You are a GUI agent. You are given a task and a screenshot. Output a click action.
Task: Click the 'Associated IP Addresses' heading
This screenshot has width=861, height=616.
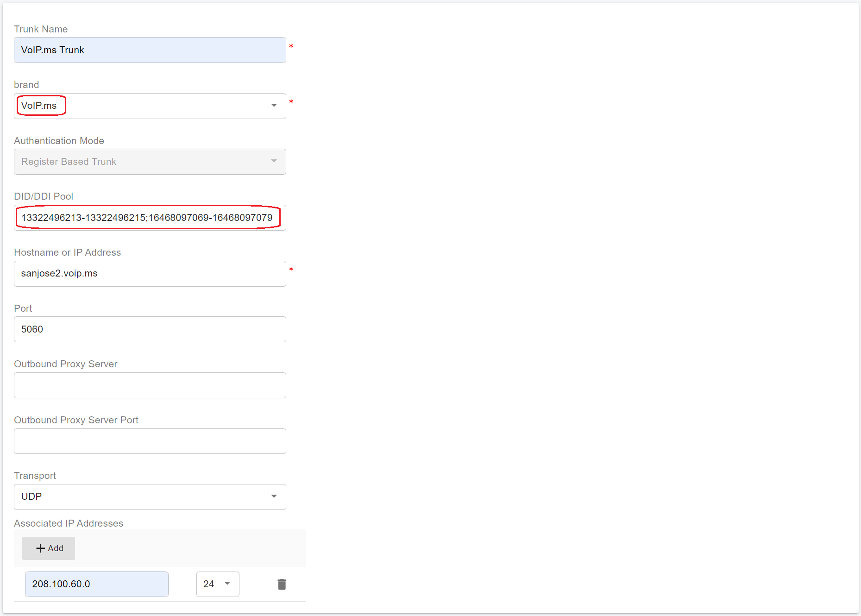click(x=69, y=523)
